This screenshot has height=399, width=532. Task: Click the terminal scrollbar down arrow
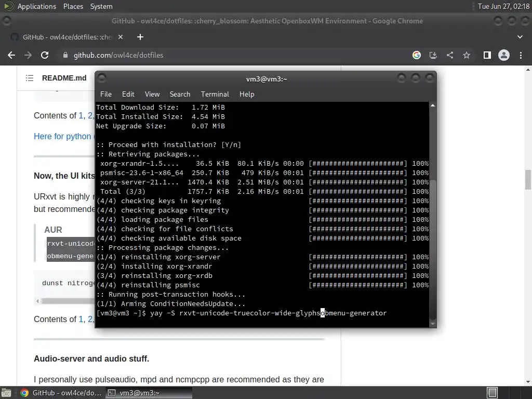coord(433,324)
